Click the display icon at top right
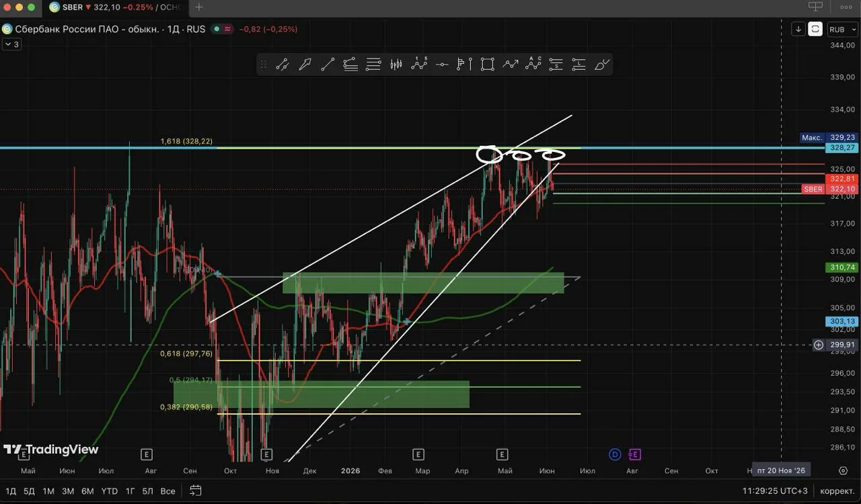Screen dimensions: 861x504 (815, 7)
